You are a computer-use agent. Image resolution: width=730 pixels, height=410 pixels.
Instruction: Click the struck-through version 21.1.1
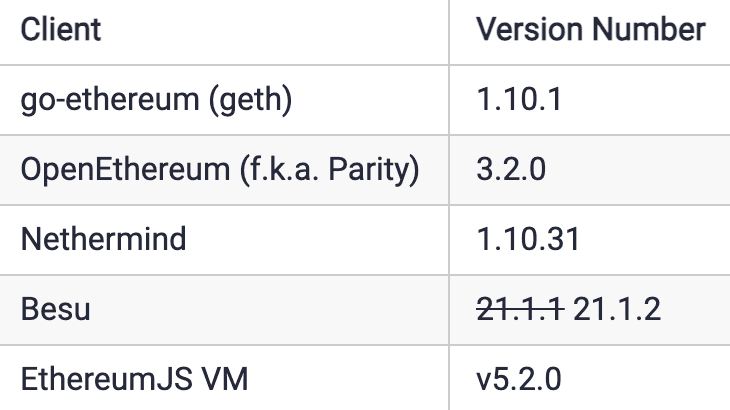[520, 309]
